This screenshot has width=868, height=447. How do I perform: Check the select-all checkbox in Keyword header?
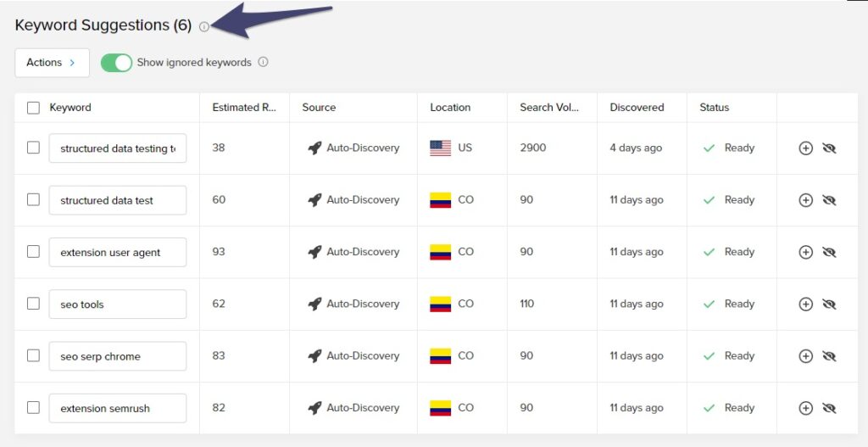tap(33, 108)
